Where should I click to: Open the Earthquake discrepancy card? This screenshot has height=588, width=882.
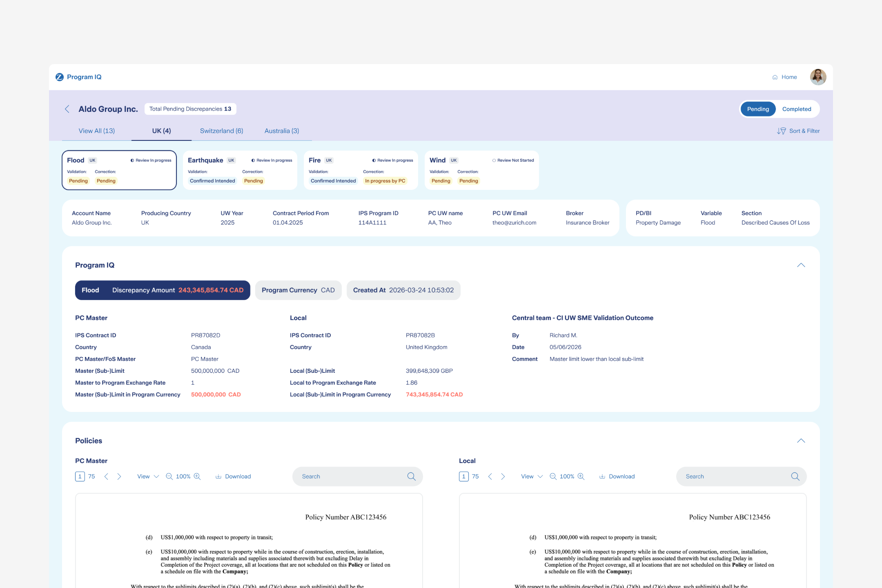click(240, 170)
